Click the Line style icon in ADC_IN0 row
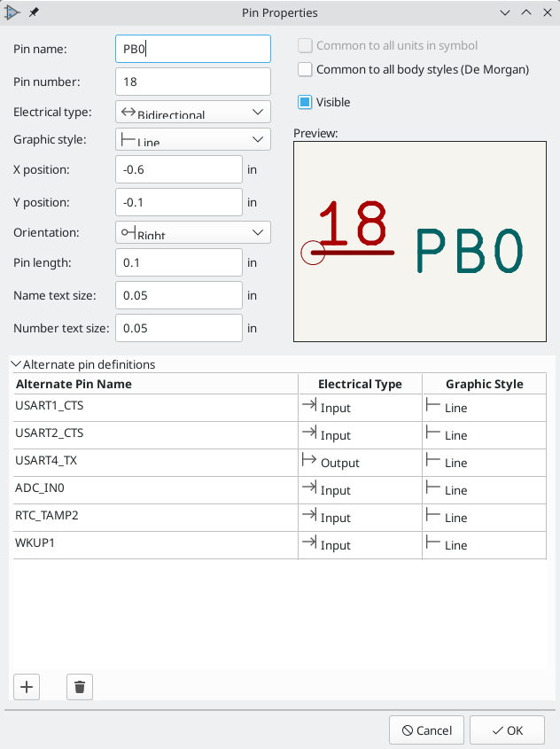 coord(433,488)
